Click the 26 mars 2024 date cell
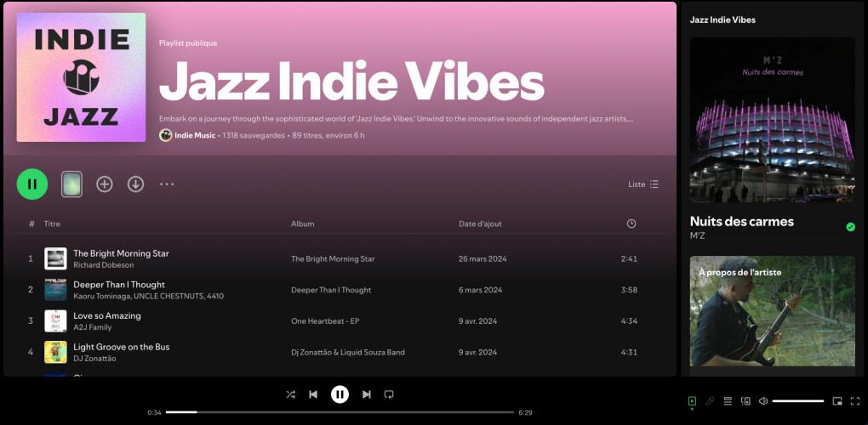Image resolution: width=868 pixels, height=425 pixels. pyautogui.click(x=483, y=258)
